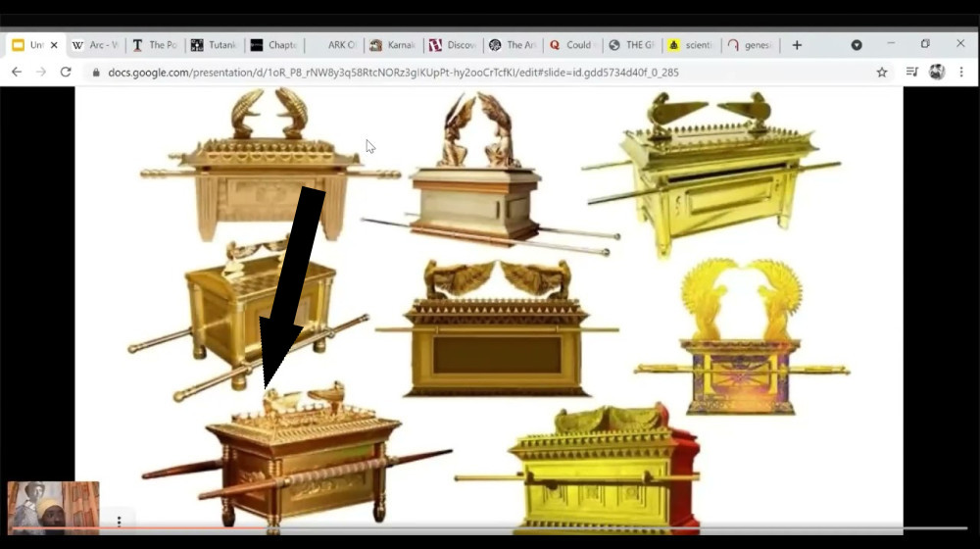Click the lock icon in address bar
980x549 pixels.
[x=95, y=73]
